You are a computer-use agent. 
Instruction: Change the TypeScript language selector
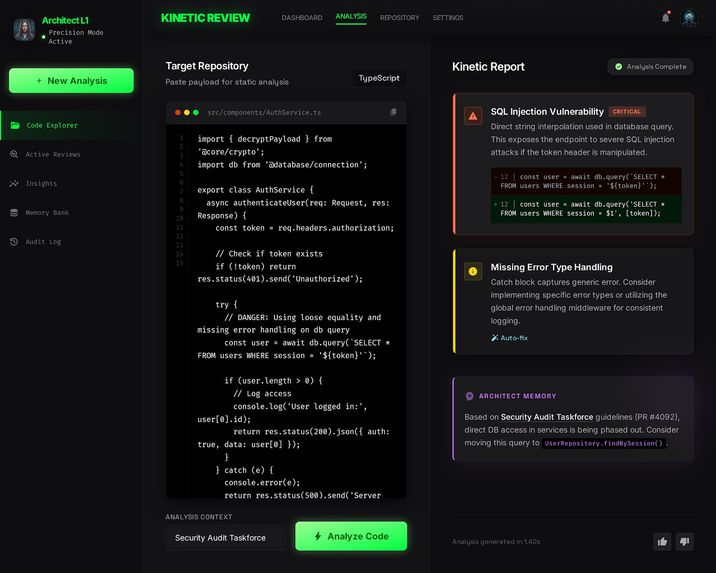click(x=379, y=78)
